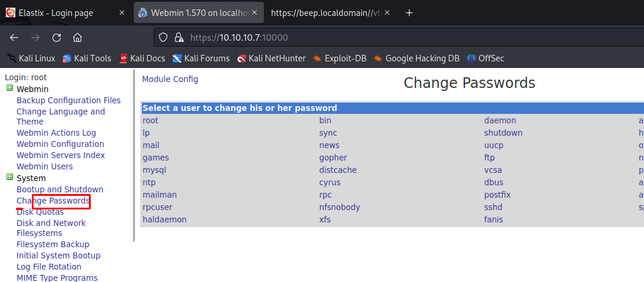Open Bootup and Shutdown module
The image size is (644, 282).
(60, 189)
